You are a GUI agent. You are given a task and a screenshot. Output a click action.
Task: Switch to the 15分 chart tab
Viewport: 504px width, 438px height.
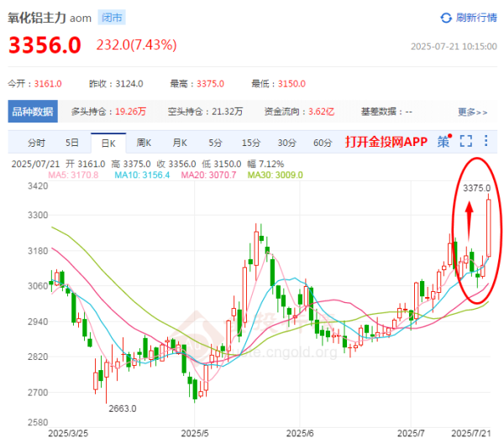click(251, 143)
